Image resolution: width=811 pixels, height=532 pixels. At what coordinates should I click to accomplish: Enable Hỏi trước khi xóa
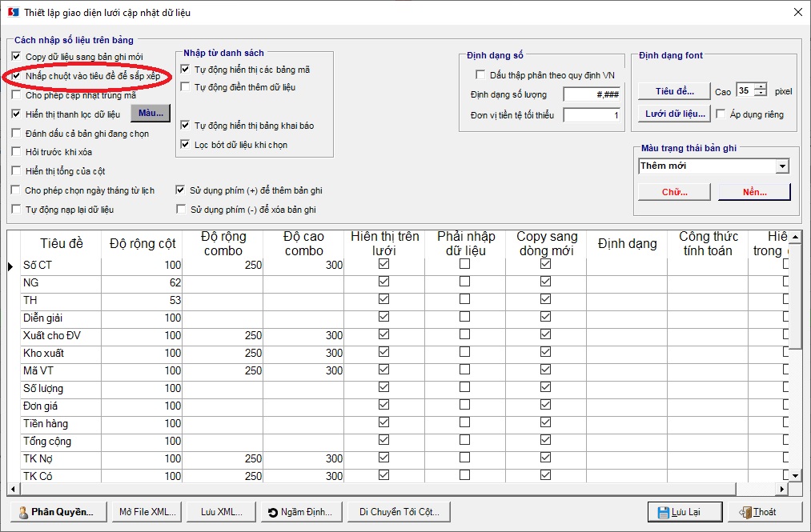(17, 151)
